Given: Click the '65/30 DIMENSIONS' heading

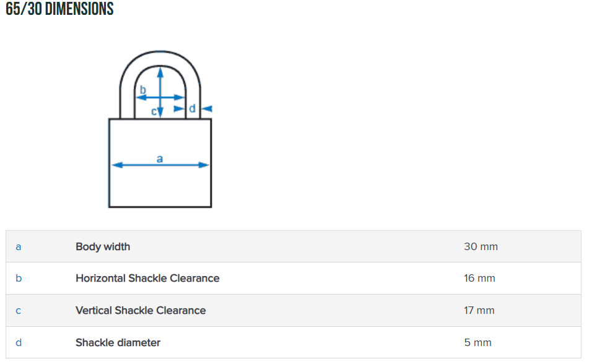Looking at the screenshot, I should pyautogui.click(x=59, y=9).
